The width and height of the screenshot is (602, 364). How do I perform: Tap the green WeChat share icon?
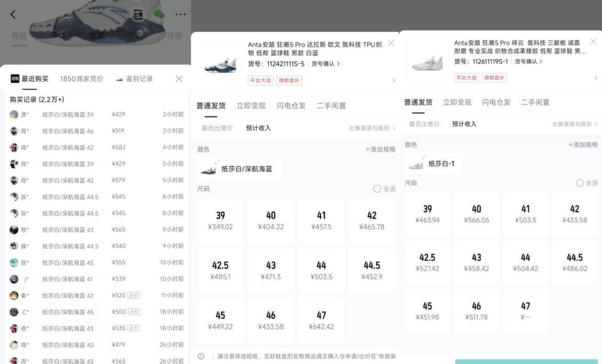pyautogui.click(x=160, y=15)
